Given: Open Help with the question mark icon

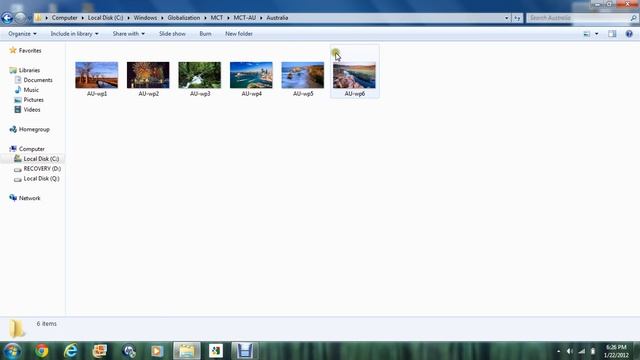Looking at the screenshot, I should (629, 34).
